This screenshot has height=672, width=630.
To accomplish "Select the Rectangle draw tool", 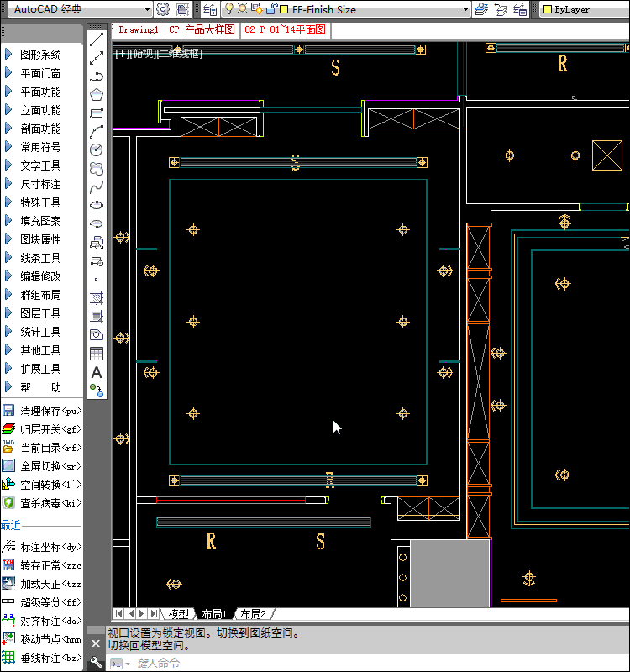I will tap(97, 113).
